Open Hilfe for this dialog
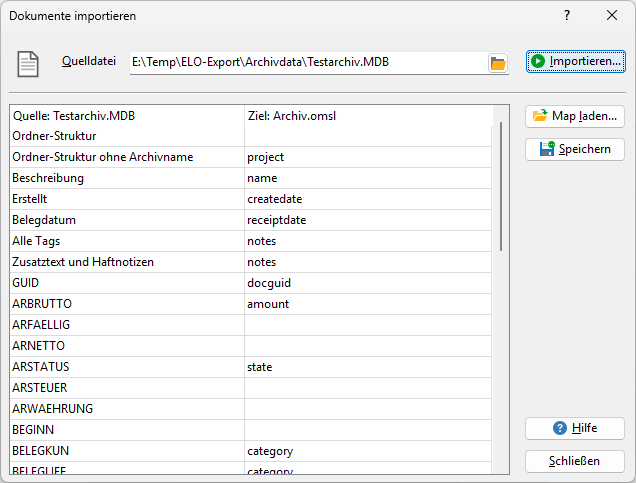Image resolution: width=636 pixels, height=483 pixels. (x=575, y=428)
